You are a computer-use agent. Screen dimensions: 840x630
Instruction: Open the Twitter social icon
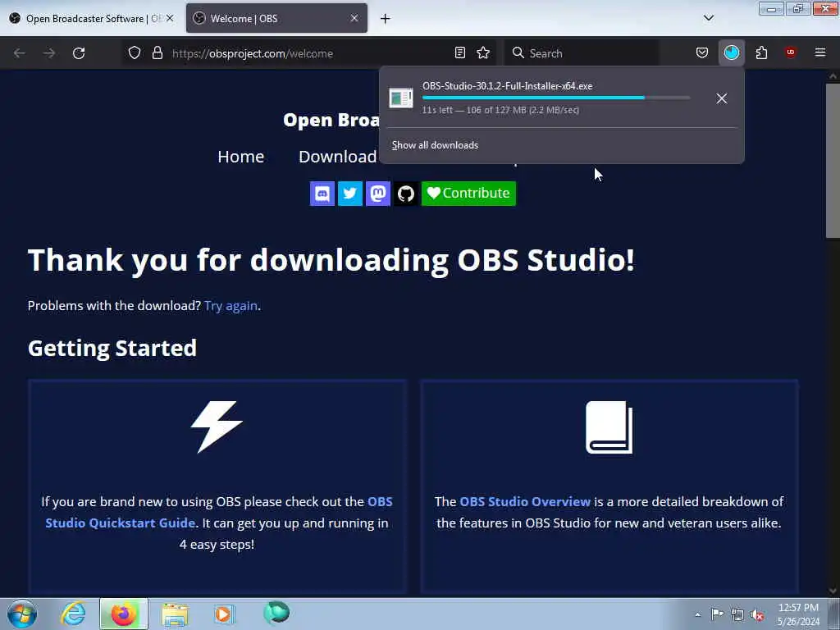pos(349,194)
